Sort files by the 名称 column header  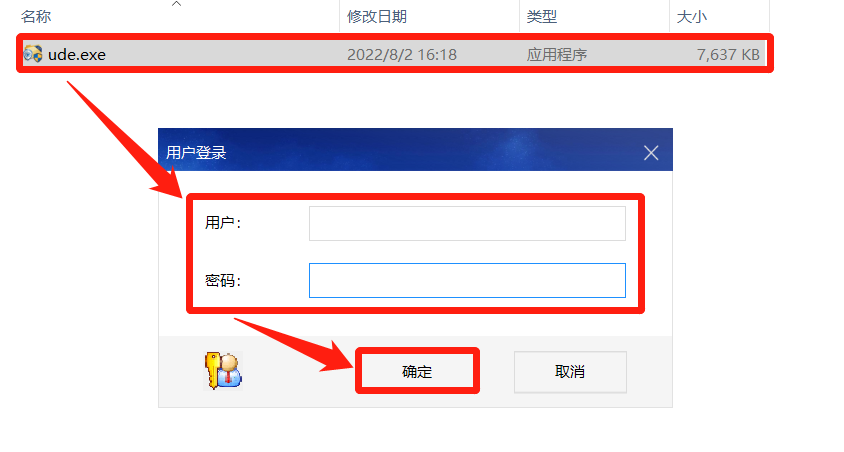click(x=36, y=17)
